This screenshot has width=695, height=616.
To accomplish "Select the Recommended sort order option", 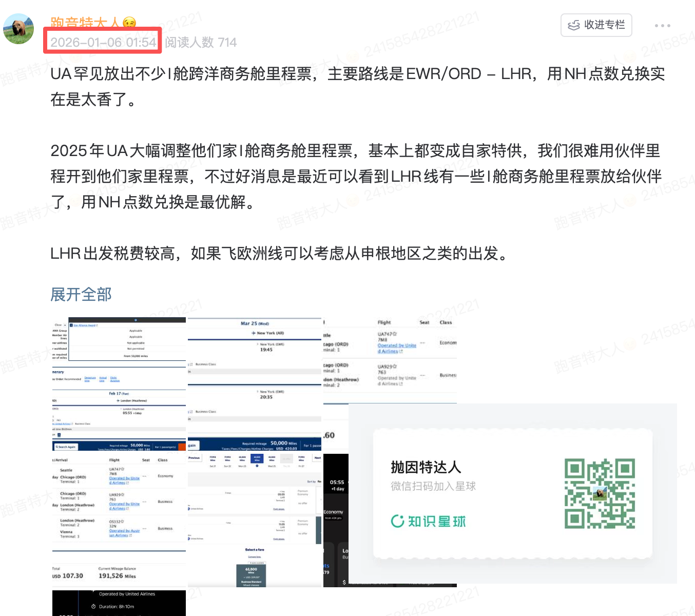I will [73, 378].
